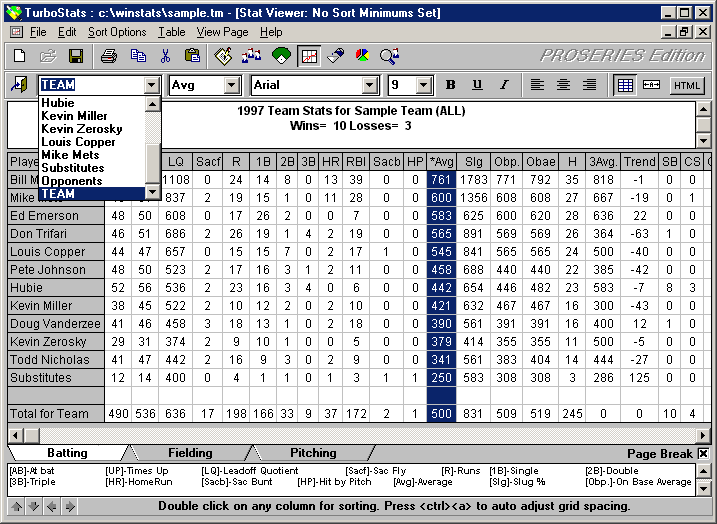This screenshot has width=717, height=524.
Task: Click the HR column header
Action: tap(331, 162)
